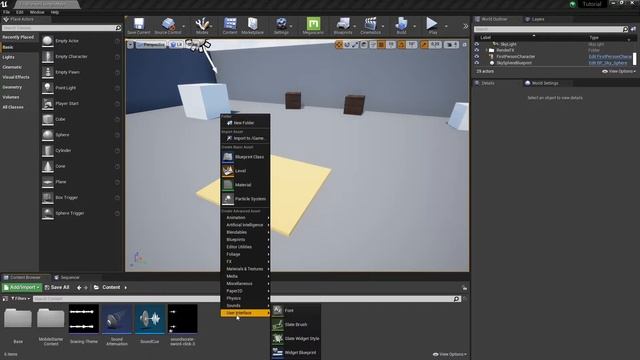The width and height of the screenshot is (640, 360).
Task: Open the Cinematics toolbar icon
Action: (x=370, y=26)
